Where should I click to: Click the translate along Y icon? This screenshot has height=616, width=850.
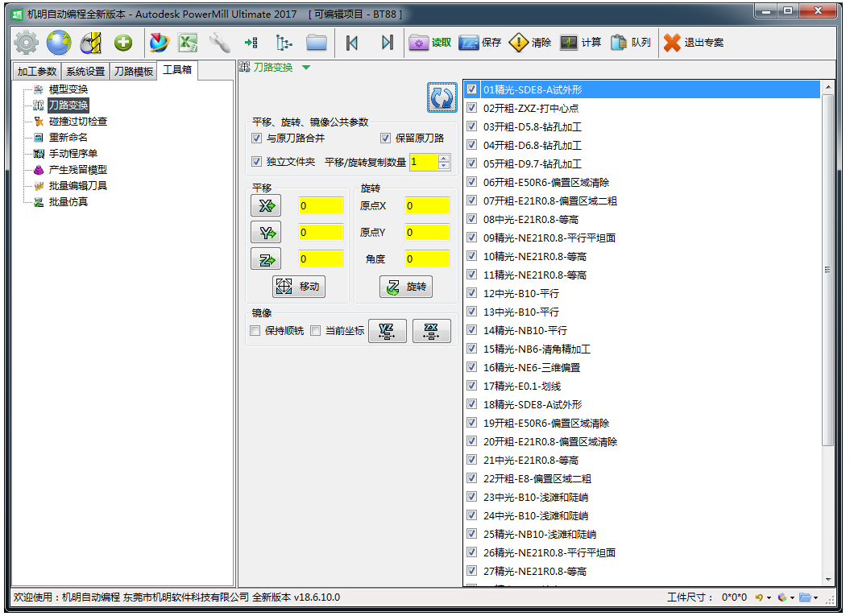point(266,233)
